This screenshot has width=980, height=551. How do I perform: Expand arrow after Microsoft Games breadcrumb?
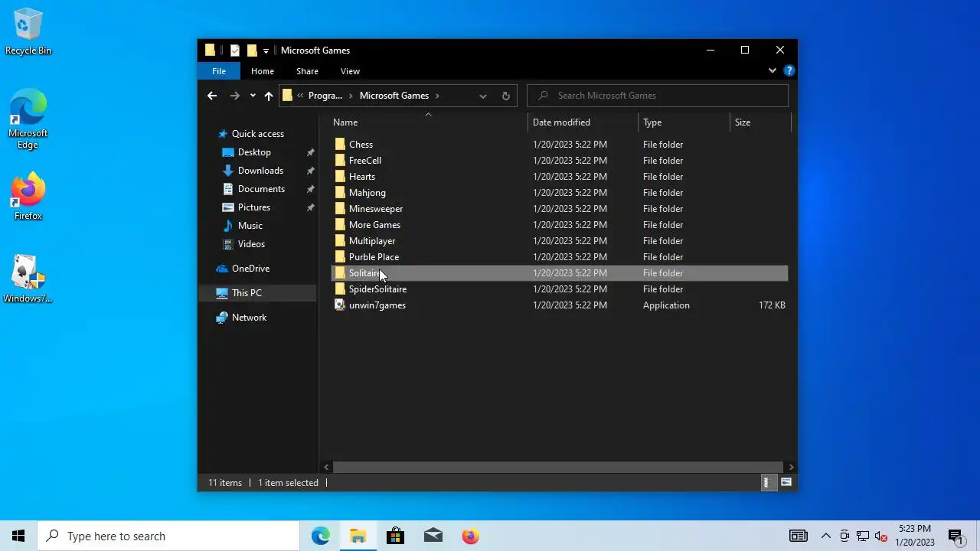coord(437,96)
